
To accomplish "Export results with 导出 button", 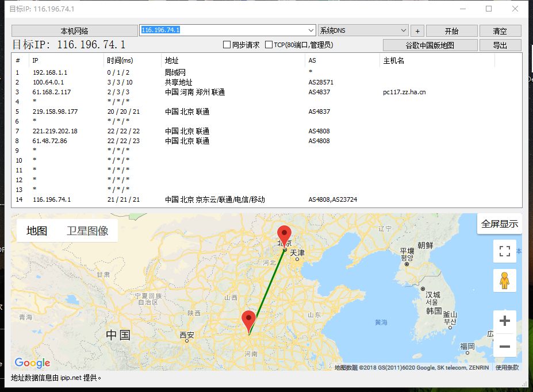I will (x=500, y=45).
